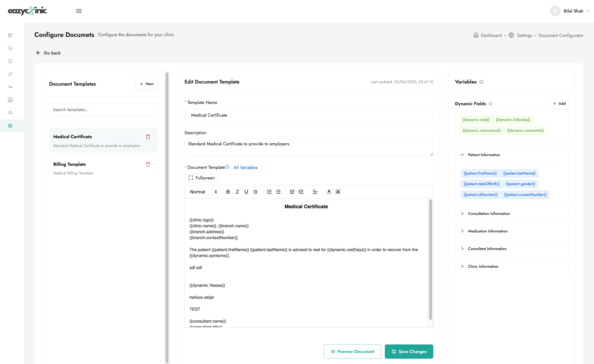Screen dimensions: 594x364
Task: Insert the {{dynamic.followUp}} variable
Action: pyautogui.click(x=513, y=120)
